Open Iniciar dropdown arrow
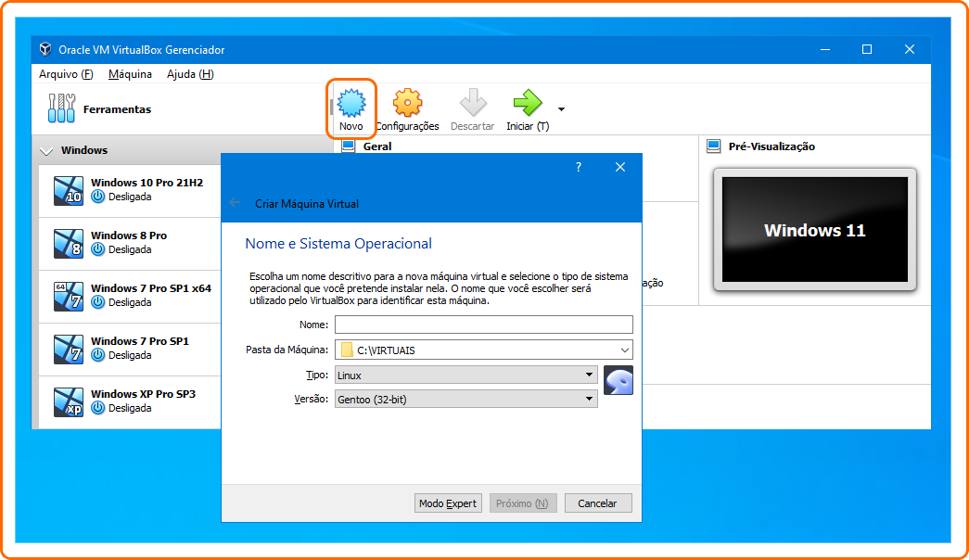 pyautogui.click(x=561, y=109)
